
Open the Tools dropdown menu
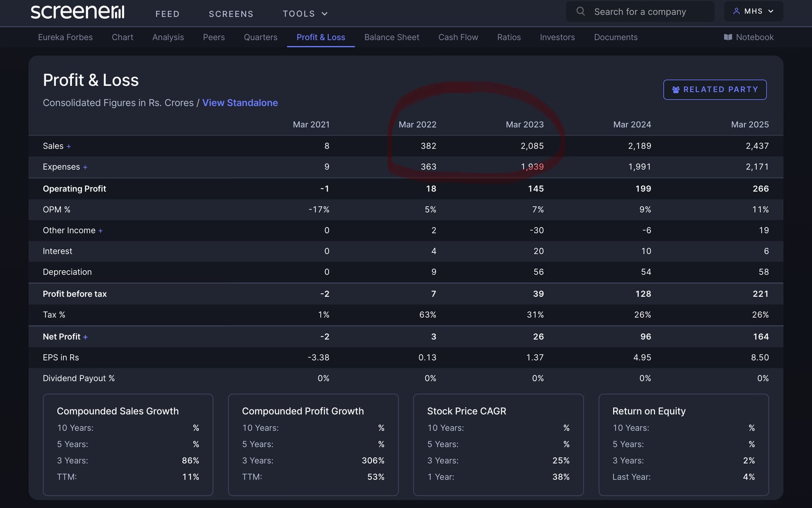305,14
